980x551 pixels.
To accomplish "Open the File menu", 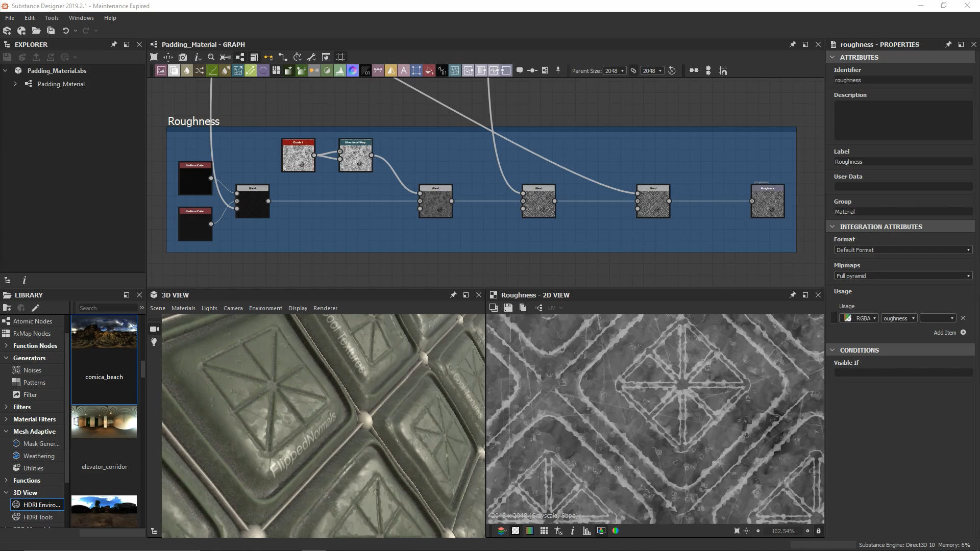I will pos(10,18).
